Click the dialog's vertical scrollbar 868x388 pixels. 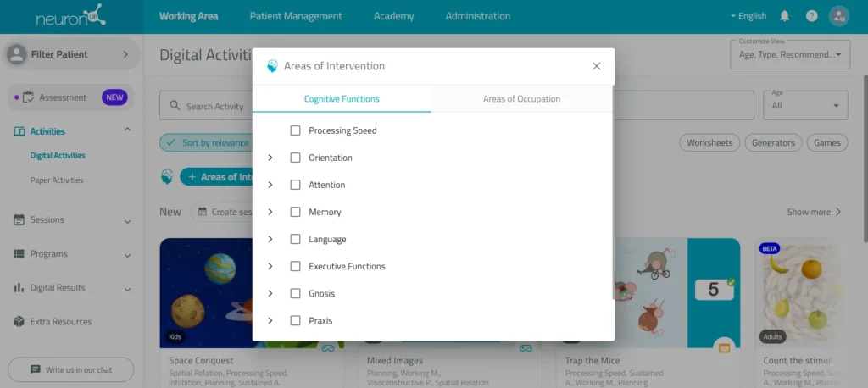[x=613, y=192]
